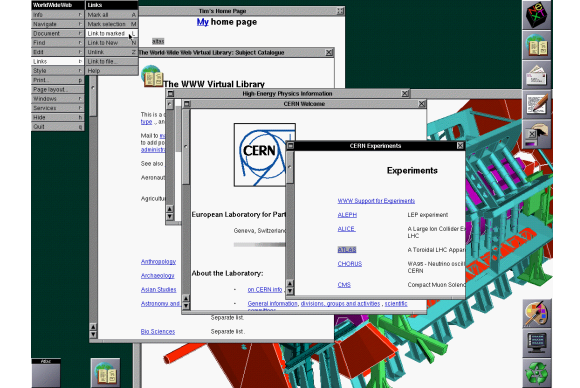The height and width of the screenshot is (388, 580).
Task: Click the Recycler icon in the dock
Action: click(536, 373)
